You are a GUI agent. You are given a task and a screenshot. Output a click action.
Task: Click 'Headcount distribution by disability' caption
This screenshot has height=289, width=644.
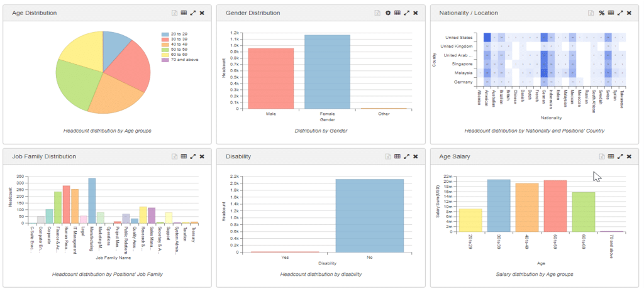click(321, 274)
